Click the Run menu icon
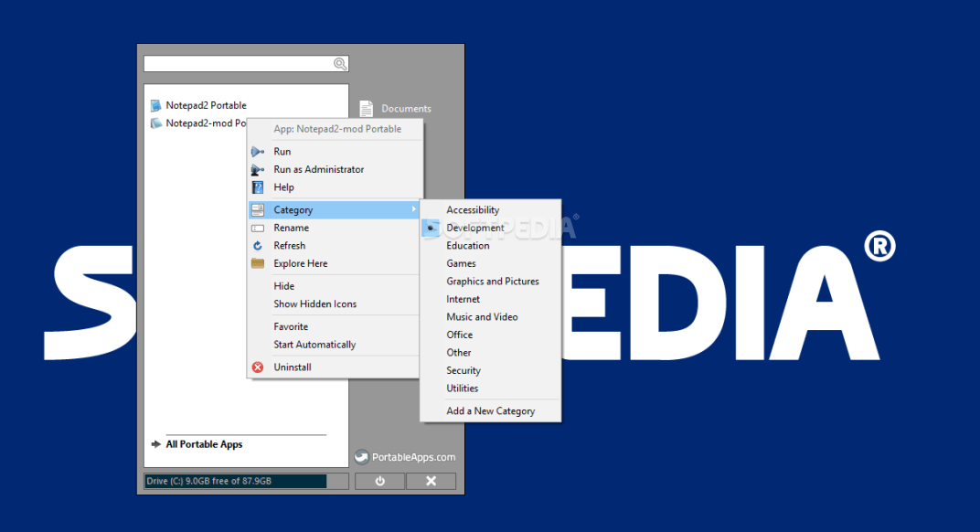The width and height of the screenshot is (980, 532). point(258,152)
